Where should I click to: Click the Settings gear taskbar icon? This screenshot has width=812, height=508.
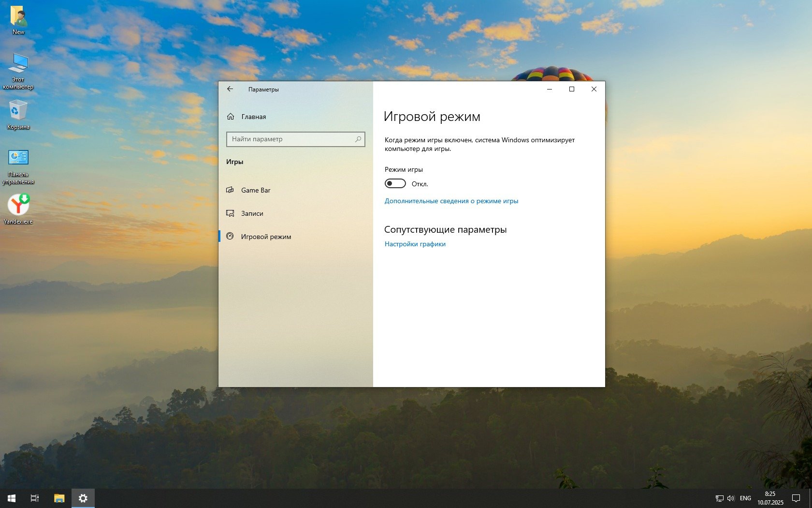click(83, 498)
